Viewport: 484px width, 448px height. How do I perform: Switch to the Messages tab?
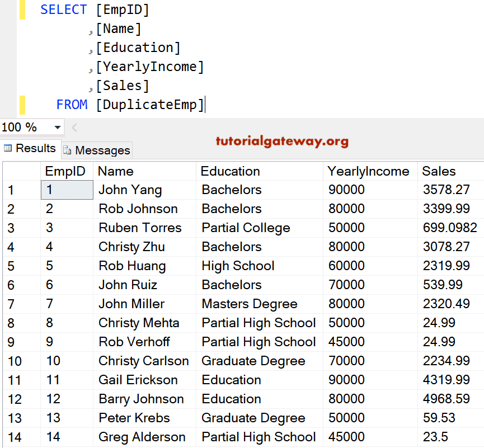pyautogui.click(x=102, y=150)
